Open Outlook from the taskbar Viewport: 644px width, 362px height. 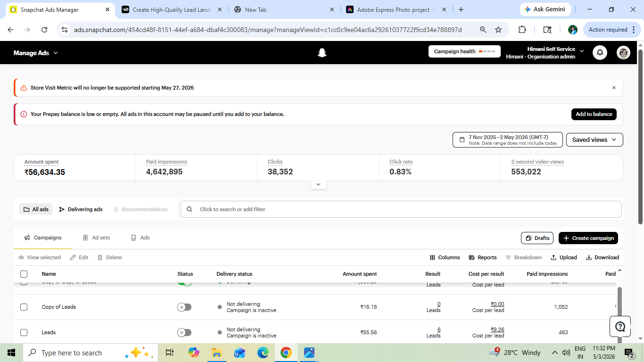[239, 353]
